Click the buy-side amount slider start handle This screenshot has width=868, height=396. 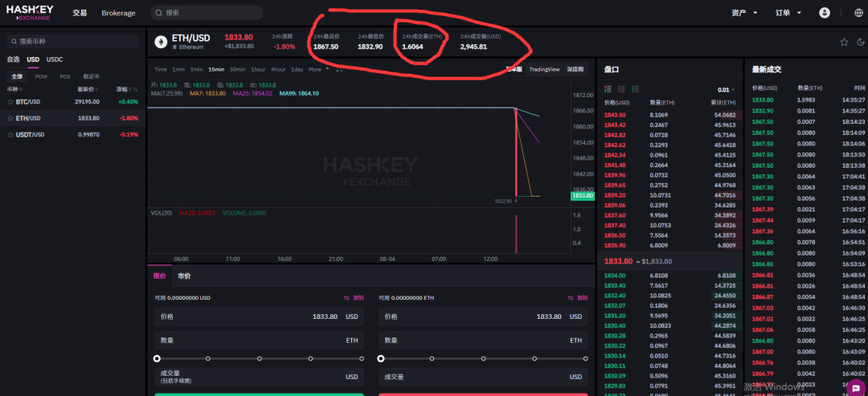click(157, 358)
